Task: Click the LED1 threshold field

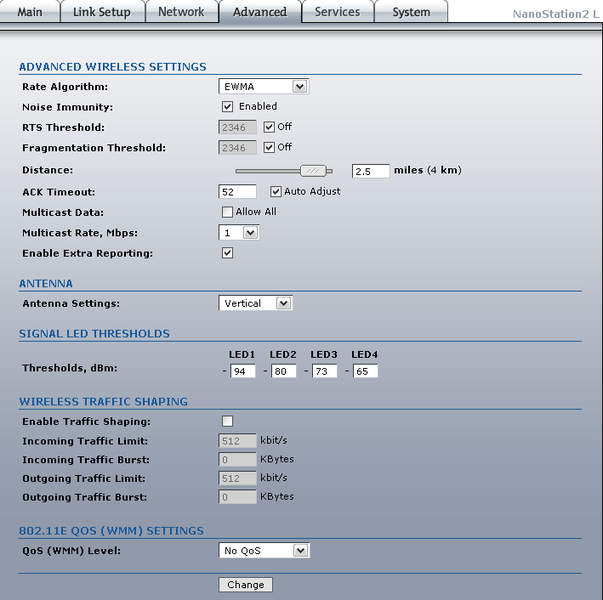Action: [x=243, y=371]
